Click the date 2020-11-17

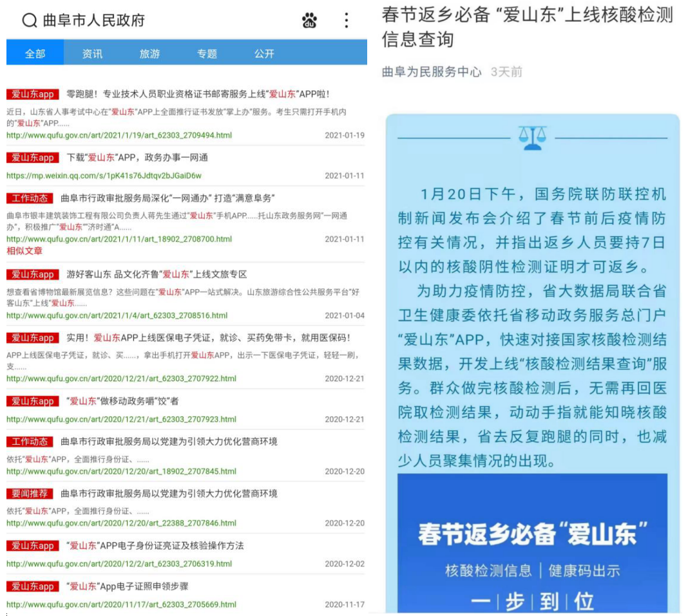pos(345,604)
